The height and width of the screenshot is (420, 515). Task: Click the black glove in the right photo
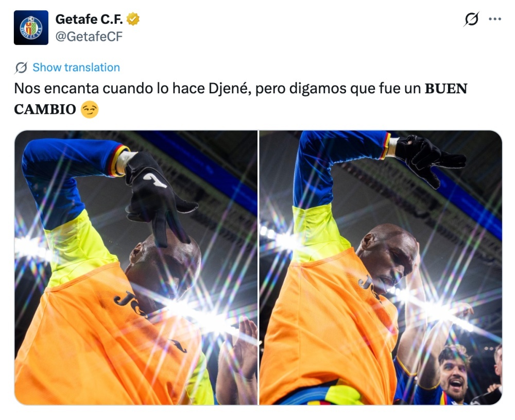pyautogui.click(x=427, y=158)
